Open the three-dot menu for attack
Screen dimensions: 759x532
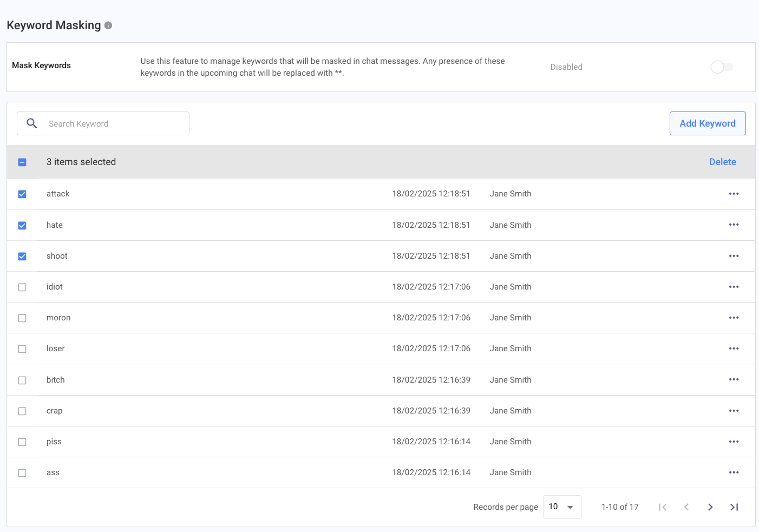pos(734,194)
